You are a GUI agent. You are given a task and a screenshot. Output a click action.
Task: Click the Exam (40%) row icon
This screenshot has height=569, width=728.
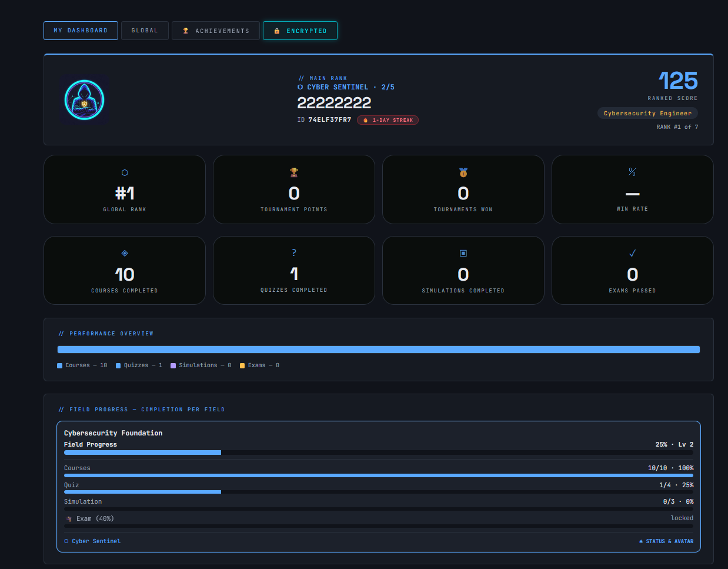(69, 518)
